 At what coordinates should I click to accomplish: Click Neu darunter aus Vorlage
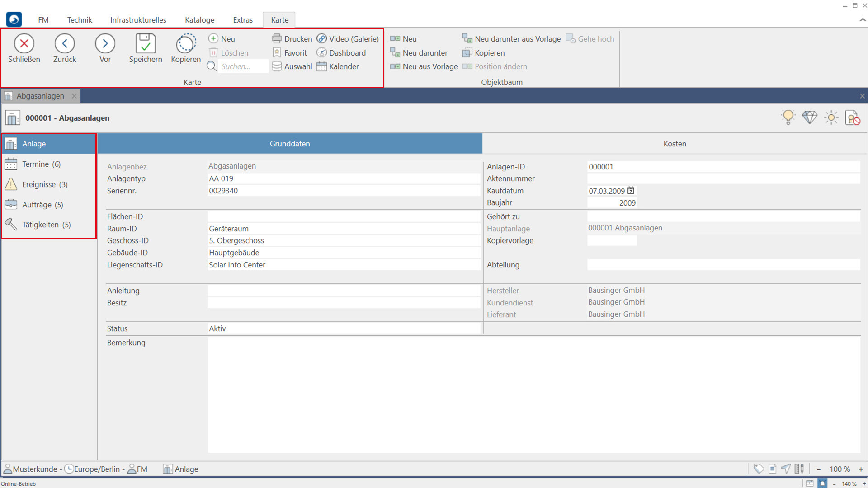[x=511, y=39]
